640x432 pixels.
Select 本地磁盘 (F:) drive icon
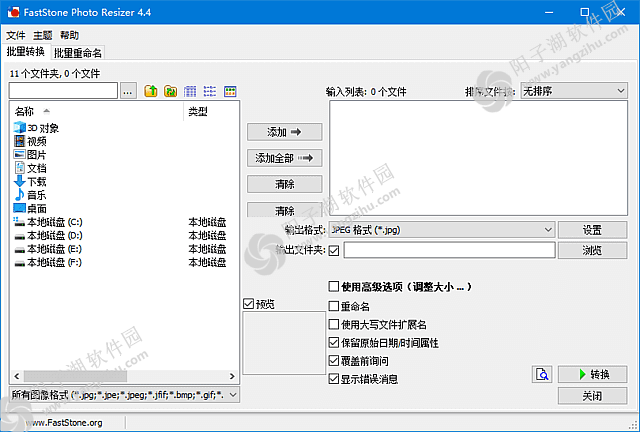point(20,263)
